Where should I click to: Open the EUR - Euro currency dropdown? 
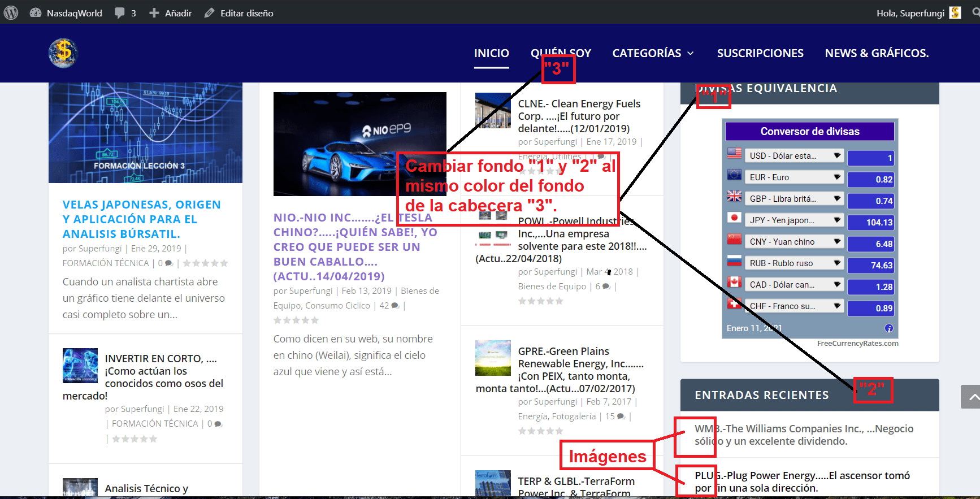pyautogui.click(x=795, y=177)
